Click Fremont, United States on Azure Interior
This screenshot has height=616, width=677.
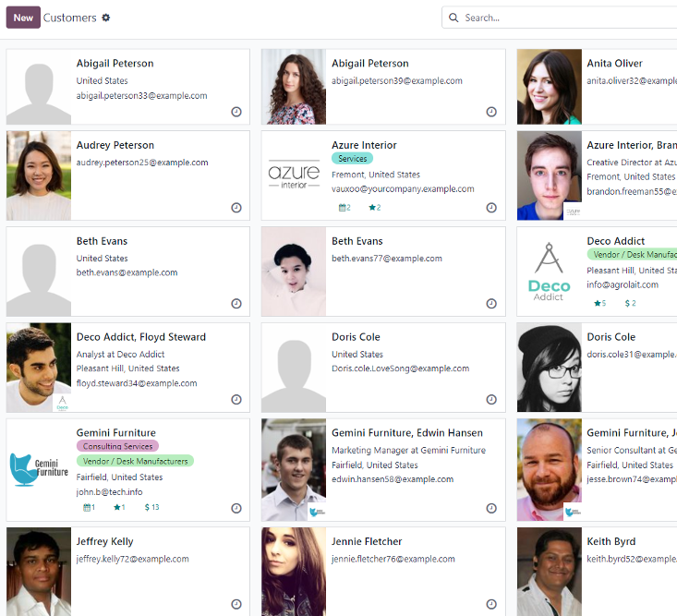coord(376,175)
